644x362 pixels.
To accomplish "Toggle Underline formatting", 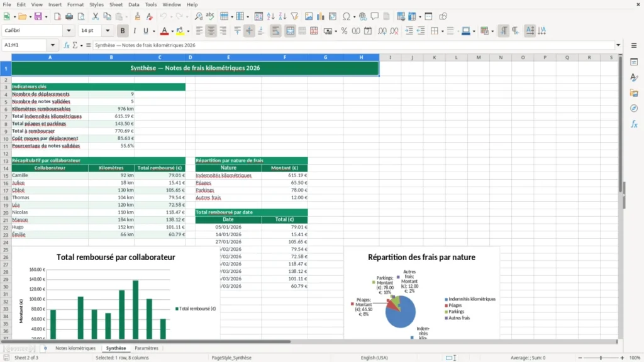I will coord(145,31).
